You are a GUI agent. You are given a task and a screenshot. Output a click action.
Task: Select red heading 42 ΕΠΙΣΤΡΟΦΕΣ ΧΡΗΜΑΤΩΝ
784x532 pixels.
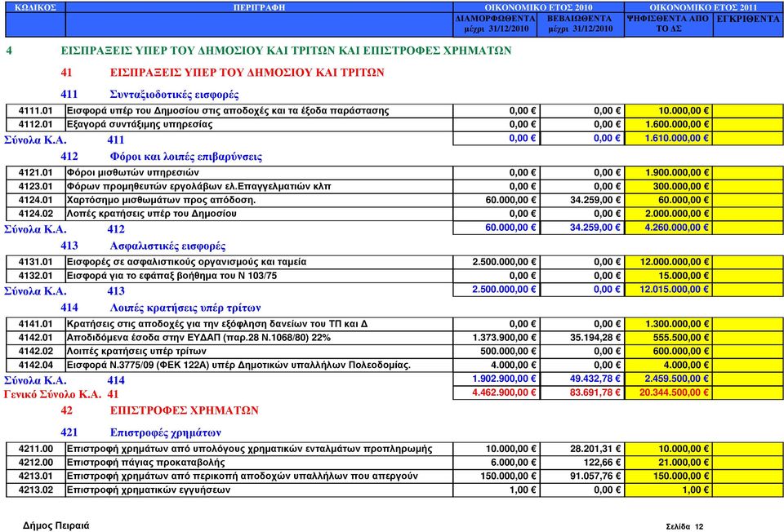tap(159, 410)
